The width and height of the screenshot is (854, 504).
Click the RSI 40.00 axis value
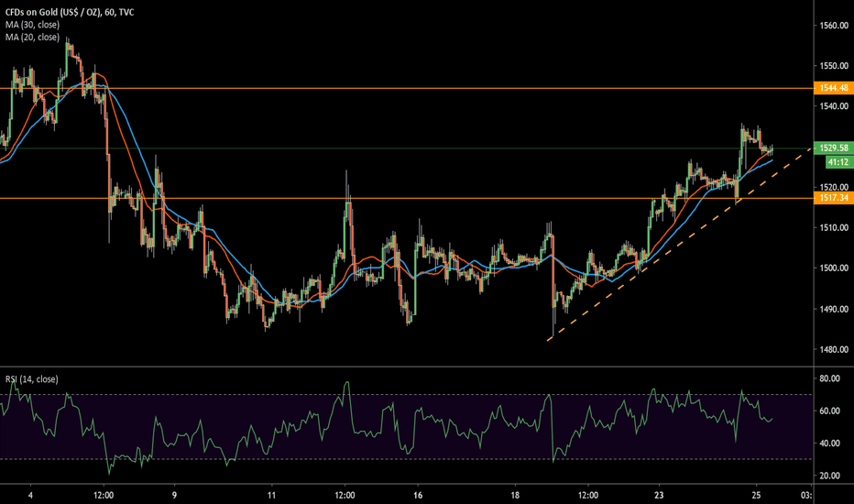pyautogui.click(x=829, y=443)
